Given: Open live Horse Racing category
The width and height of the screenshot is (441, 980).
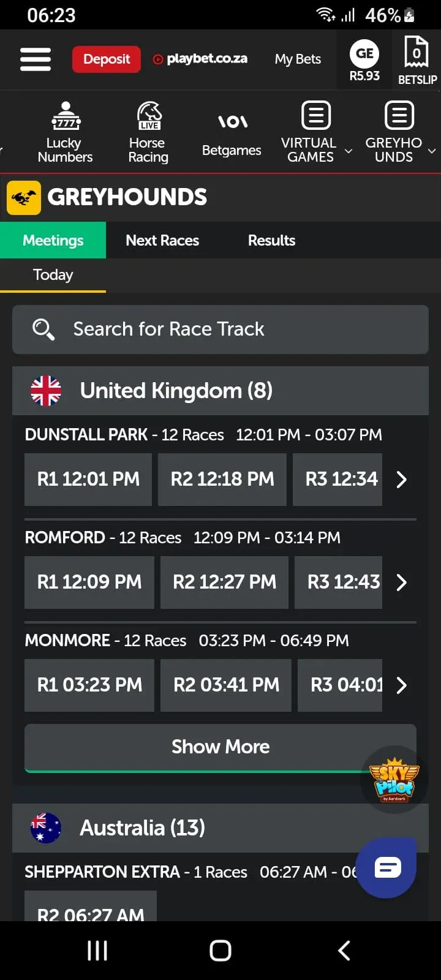Looking at the screenshot, I should pyautogui.click(x=148, y=132).
